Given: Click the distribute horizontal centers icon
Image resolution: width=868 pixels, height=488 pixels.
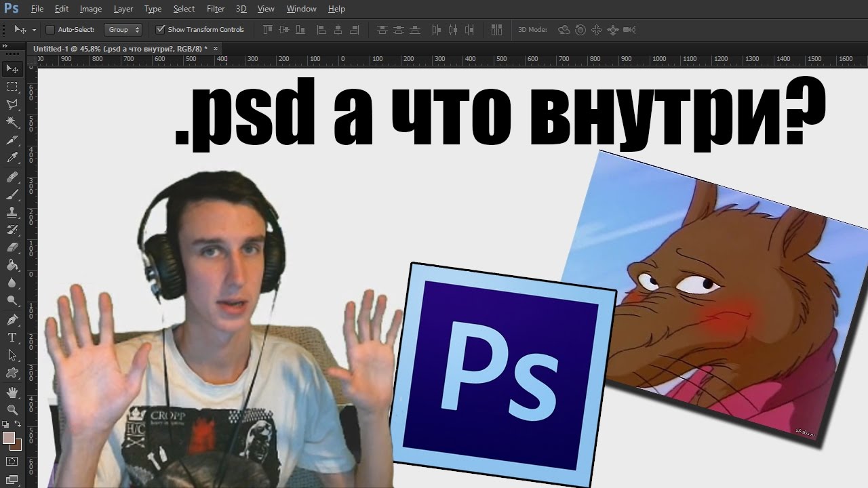Looking at the screenshot, I should point(452,30).
